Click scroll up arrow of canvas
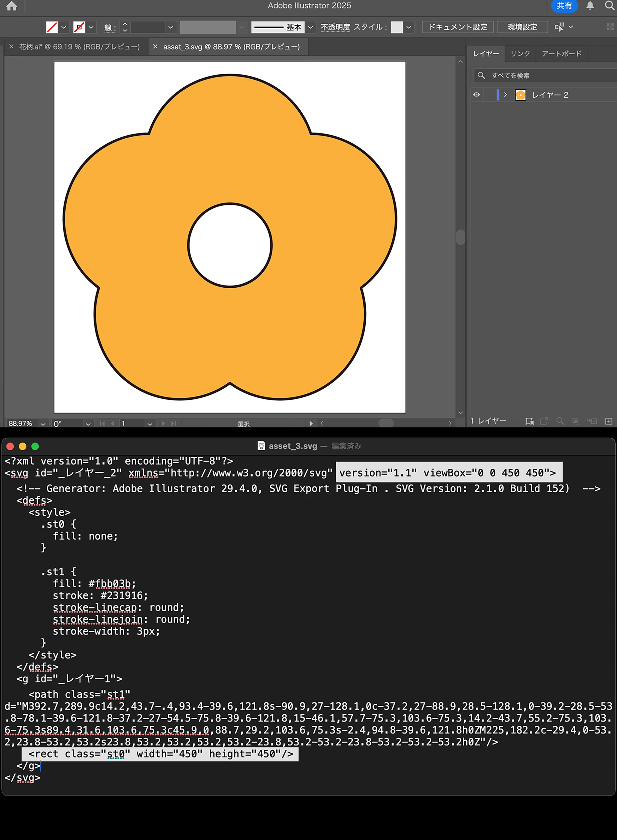Viewport: 617px width, 840px height. (x=460, y=62)
